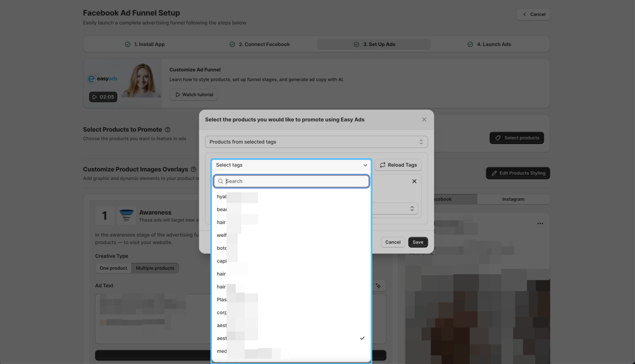This screenshot has width=635, height=364.
Task: Click the refresh icon on Reload Tags
Action: click(382, 165)
